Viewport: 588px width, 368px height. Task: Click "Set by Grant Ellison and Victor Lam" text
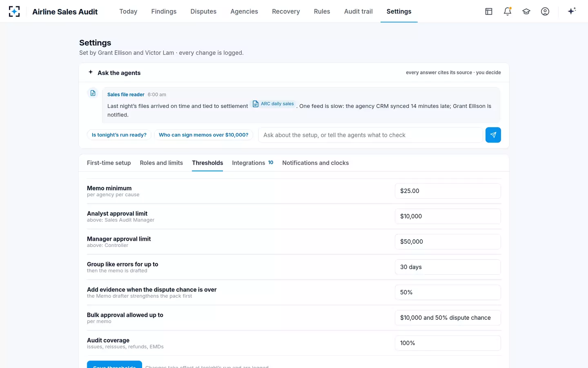(x=127, y=53)
